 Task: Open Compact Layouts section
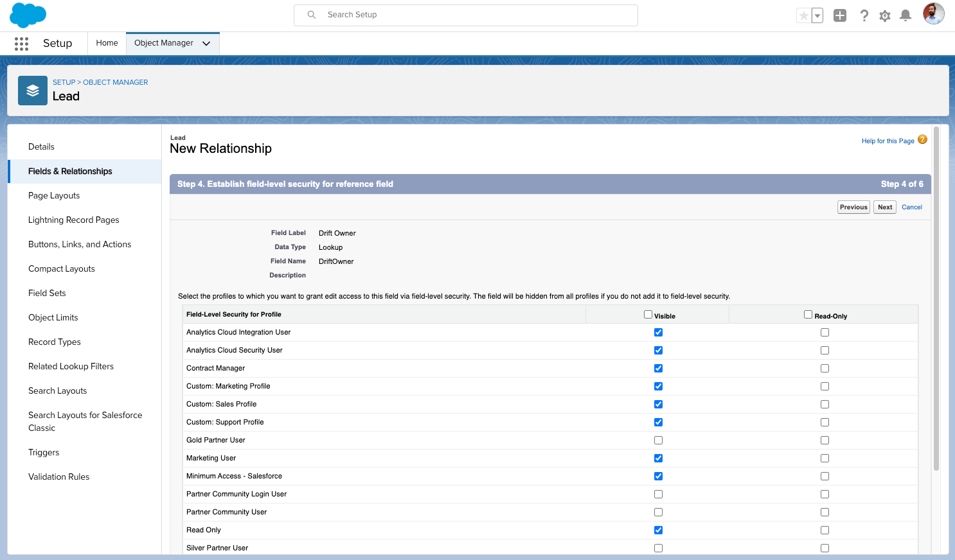click(x=85, y=269)
